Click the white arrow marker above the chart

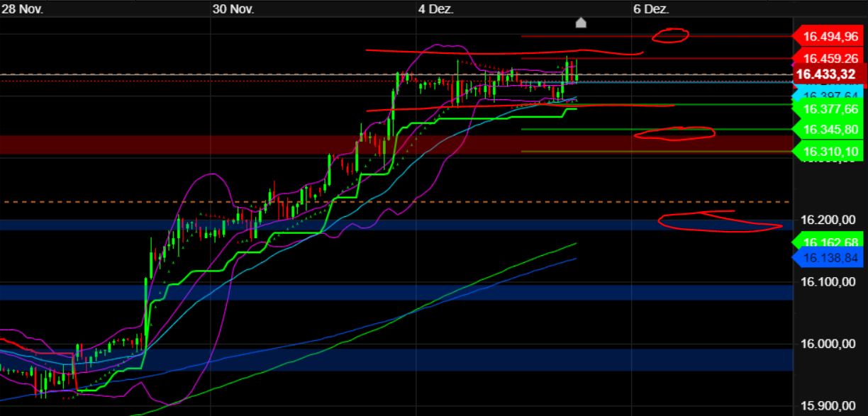coord(582,23)
